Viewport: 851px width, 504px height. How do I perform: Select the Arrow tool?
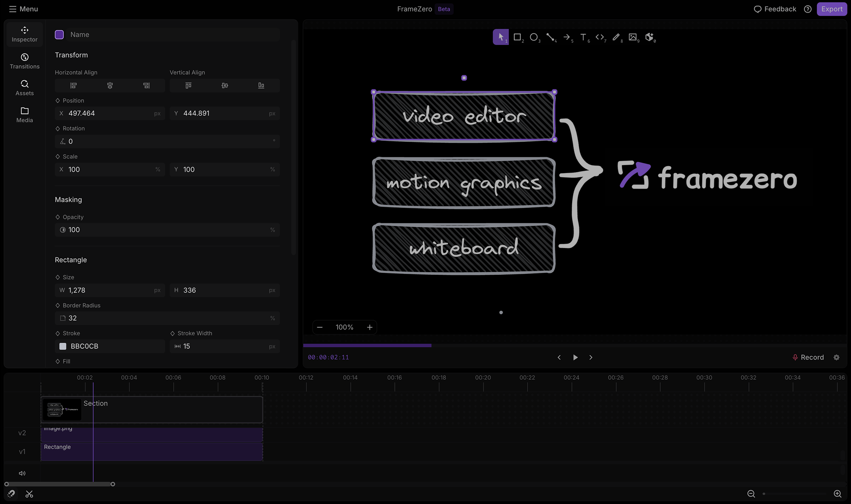tap(568, 37)
